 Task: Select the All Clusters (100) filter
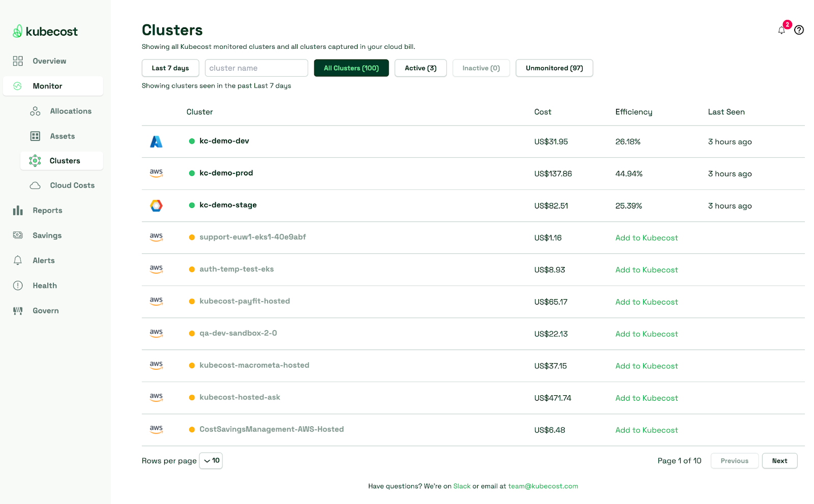pos(351,68)
